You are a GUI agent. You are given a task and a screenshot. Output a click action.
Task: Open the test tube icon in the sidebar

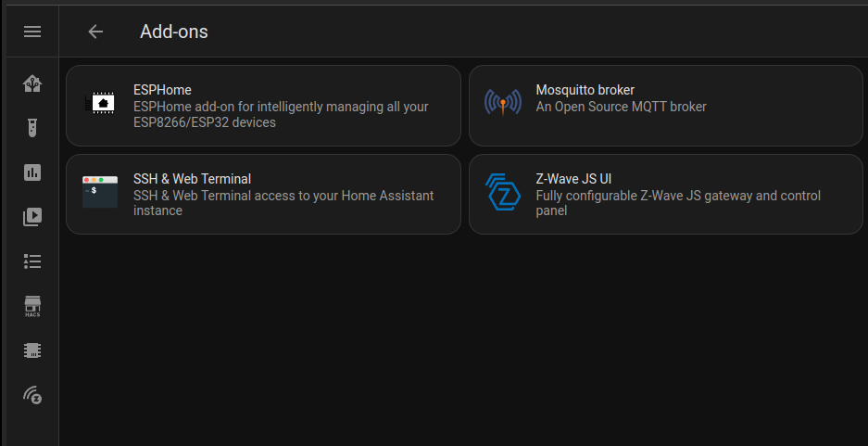pyautogui.click(x=32, y=128)
